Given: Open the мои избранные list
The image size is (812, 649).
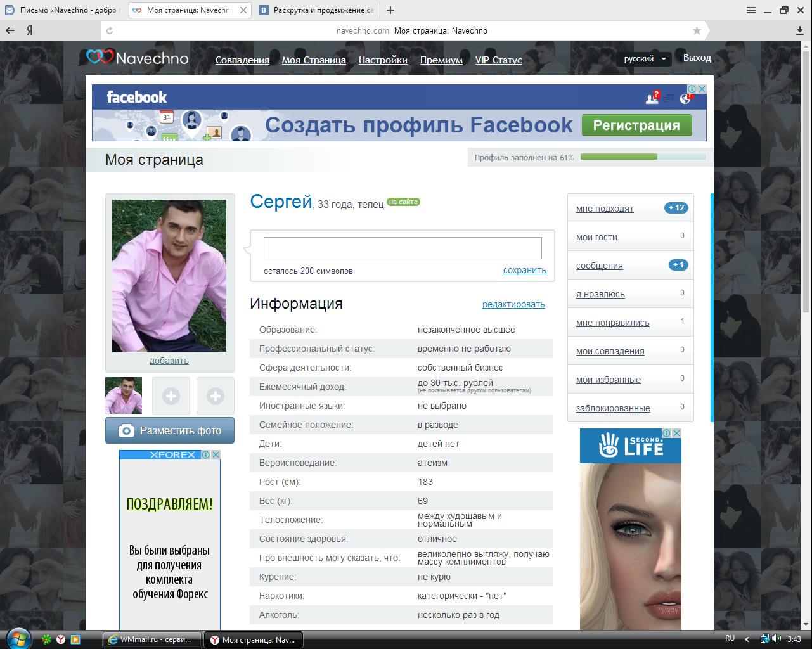Looking at the screenshot, I should click(609, 380).
